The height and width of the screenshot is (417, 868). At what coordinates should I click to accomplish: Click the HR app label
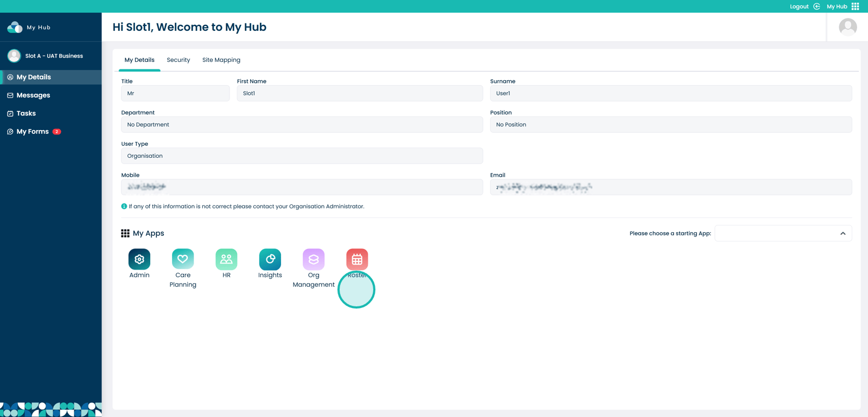[x=226, y=275]
